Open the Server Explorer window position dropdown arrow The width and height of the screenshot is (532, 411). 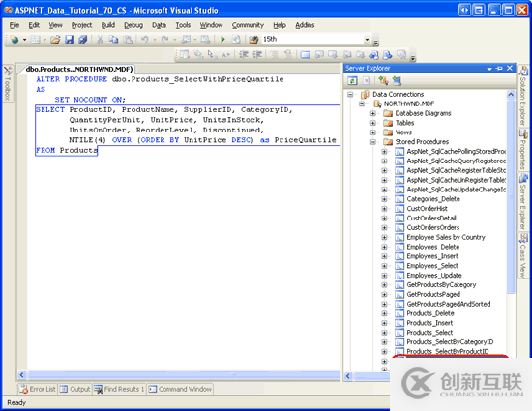pos(489,69)
